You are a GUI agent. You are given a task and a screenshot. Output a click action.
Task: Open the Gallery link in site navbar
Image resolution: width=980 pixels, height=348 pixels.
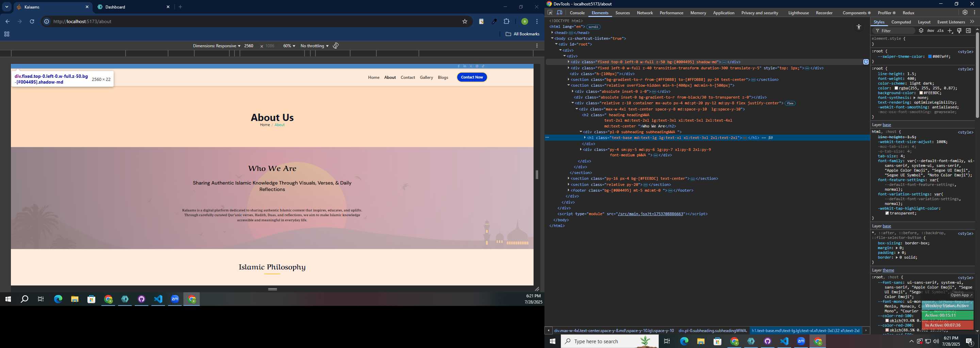(x=426, y=77)
